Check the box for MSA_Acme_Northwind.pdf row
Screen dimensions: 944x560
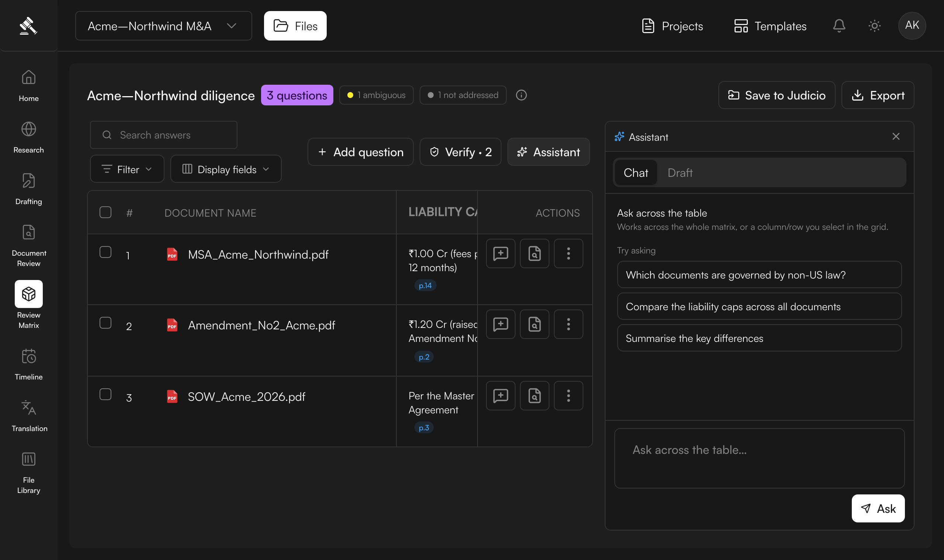point(105,252)
